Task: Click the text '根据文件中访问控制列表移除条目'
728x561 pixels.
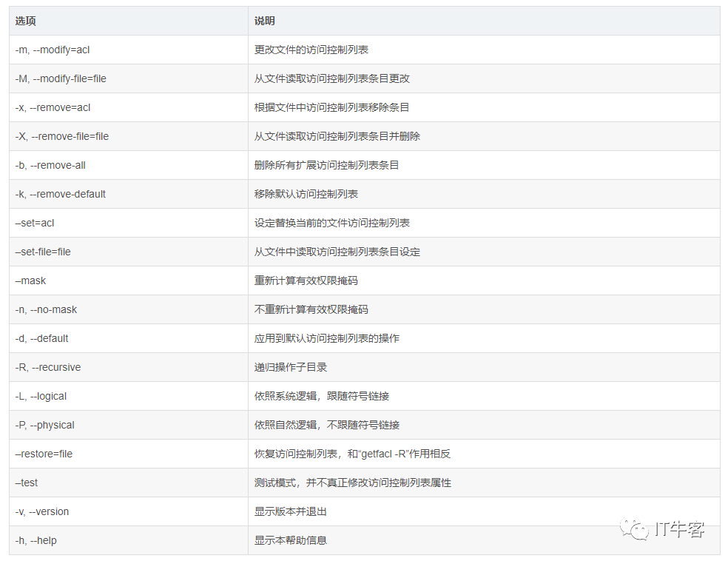Action: pos(332,107)
